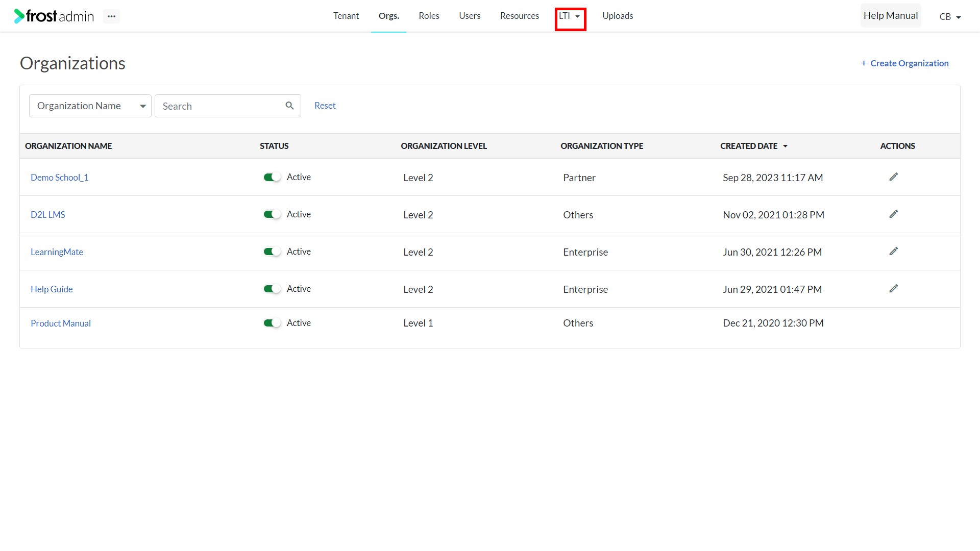
Task: Open the Help Guide organization
Action: (x=52, y=289)
